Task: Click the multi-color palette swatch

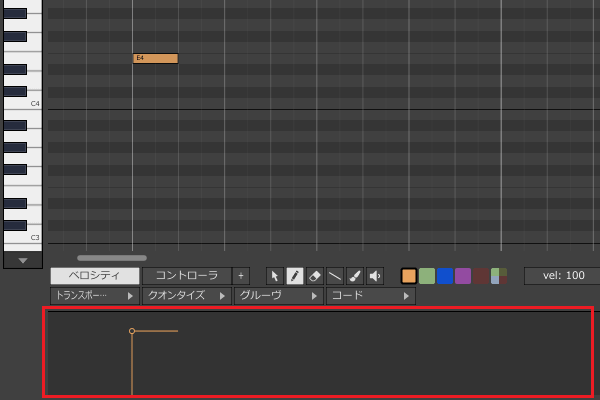Action: coord(499,276)
